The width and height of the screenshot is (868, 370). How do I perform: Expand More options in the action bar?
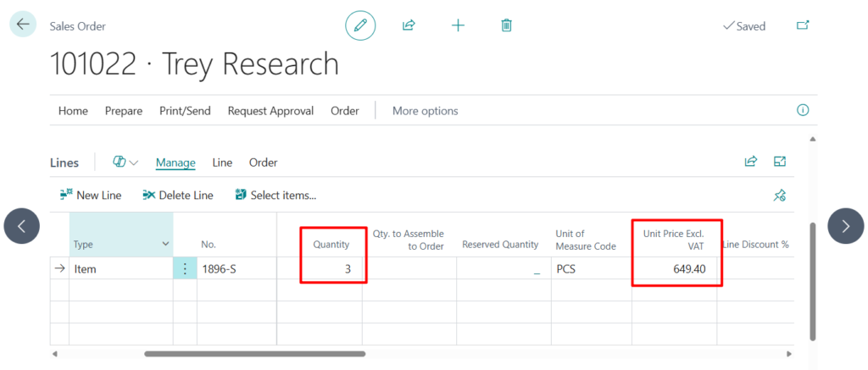tap(425, 111)
